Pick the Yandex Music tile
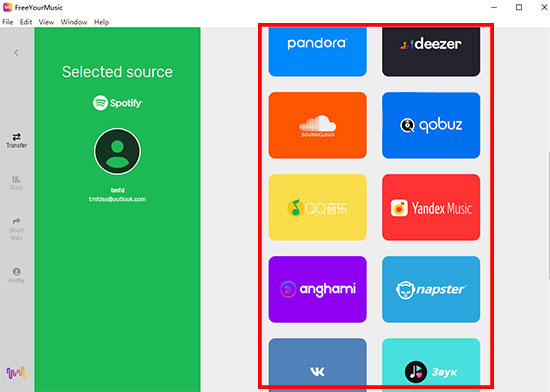Viewport: 550px width, 392px height. [x=431, y=207]
